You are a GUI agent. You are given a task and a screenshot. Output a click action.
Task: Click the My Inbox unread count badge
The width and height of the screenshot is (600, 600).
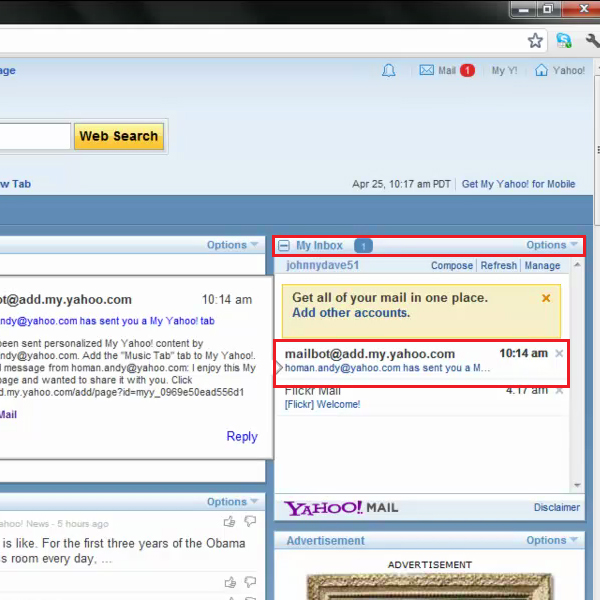click(363, 246)
